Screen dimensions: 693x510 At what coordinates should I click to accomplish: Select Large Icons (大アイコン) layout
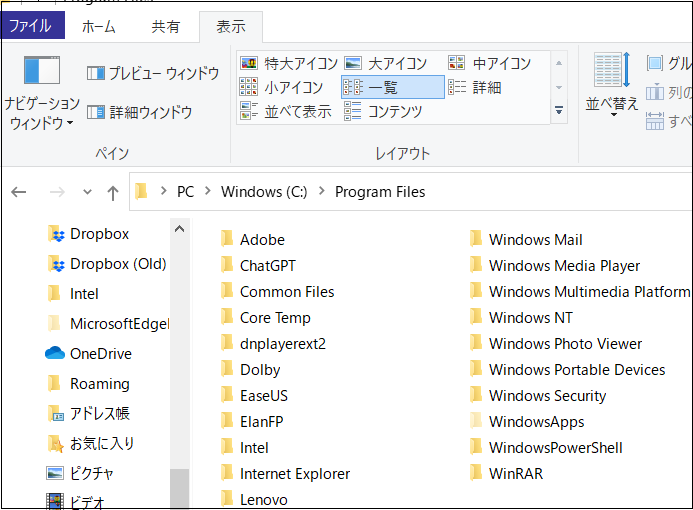(x=387, y=63)
